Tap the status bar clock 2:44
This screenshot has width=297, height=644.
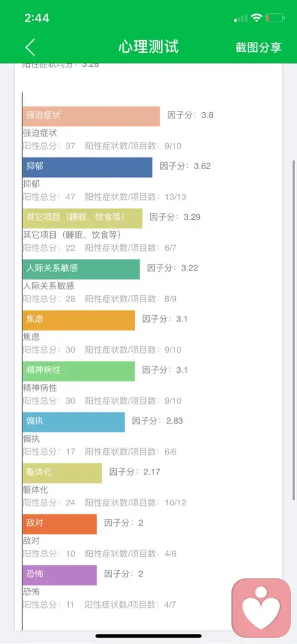point(37,18)
